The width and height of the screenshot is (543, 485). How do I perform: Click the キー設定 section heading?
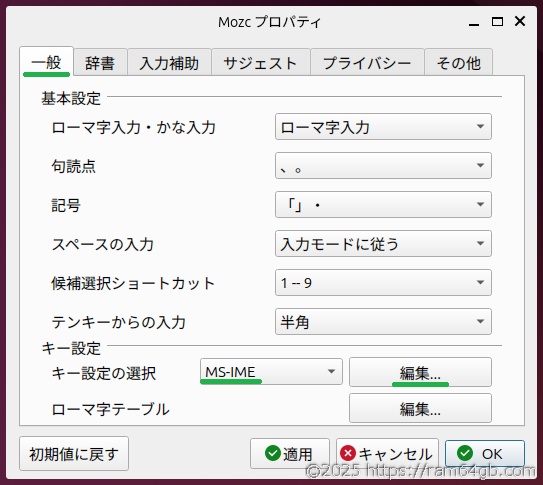pos(71,348)
